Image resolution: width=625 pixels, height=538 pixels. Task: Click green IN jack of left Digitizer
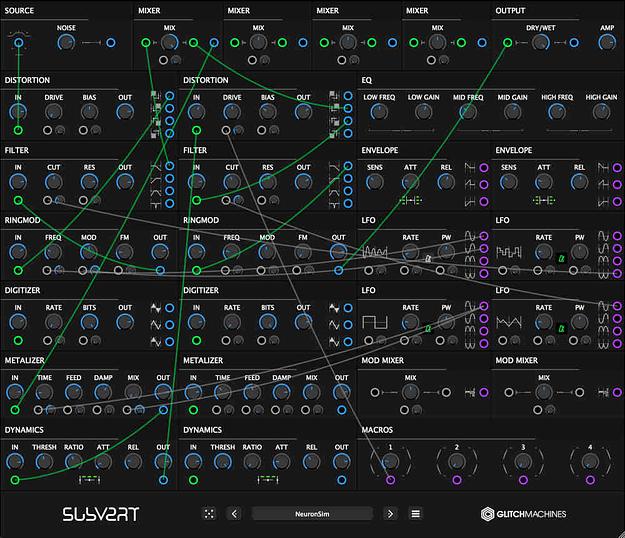tap(18, 341)
